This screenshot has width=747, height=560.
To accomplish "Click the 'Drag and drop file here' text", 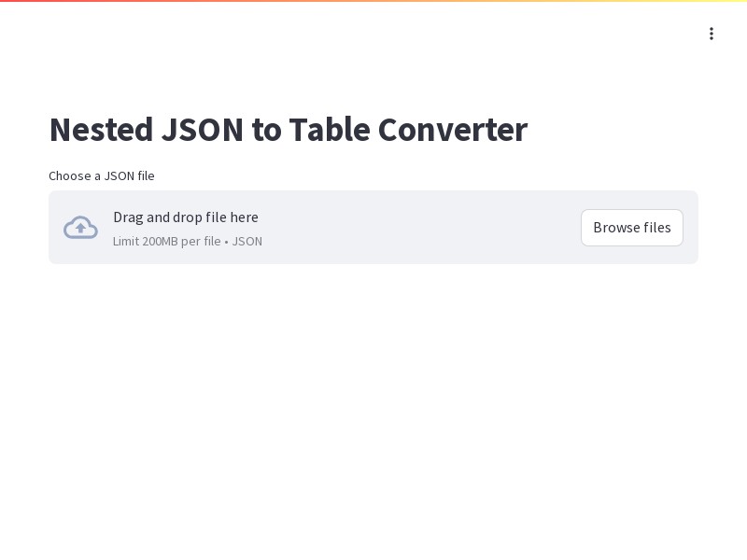I will click(x=185, y=217).
